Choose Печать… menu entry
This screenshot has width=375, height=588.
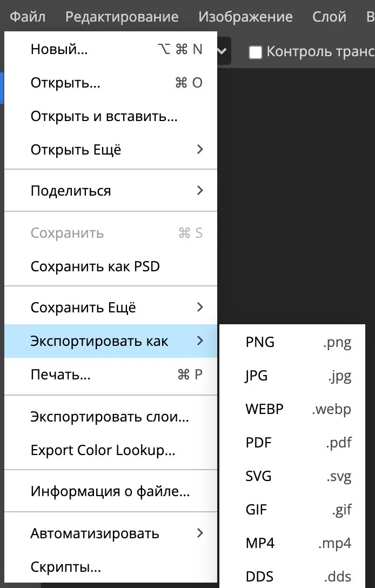[x=111, y=374]
